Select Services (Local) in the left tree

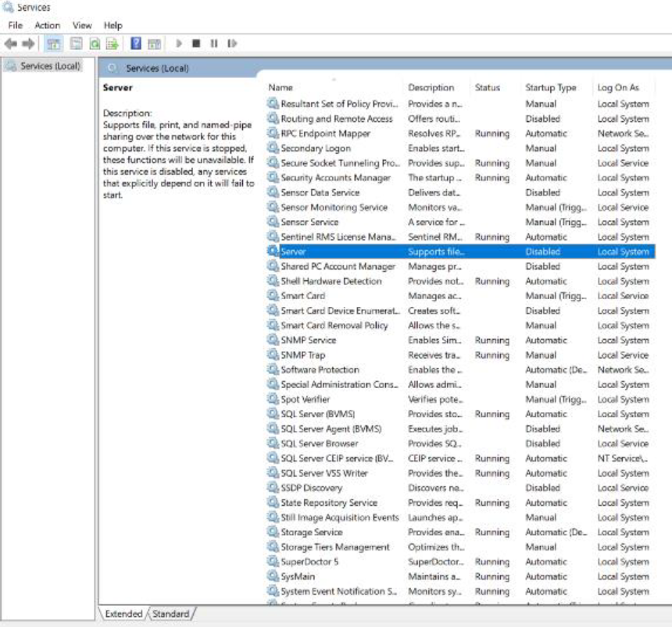point(50,66)
